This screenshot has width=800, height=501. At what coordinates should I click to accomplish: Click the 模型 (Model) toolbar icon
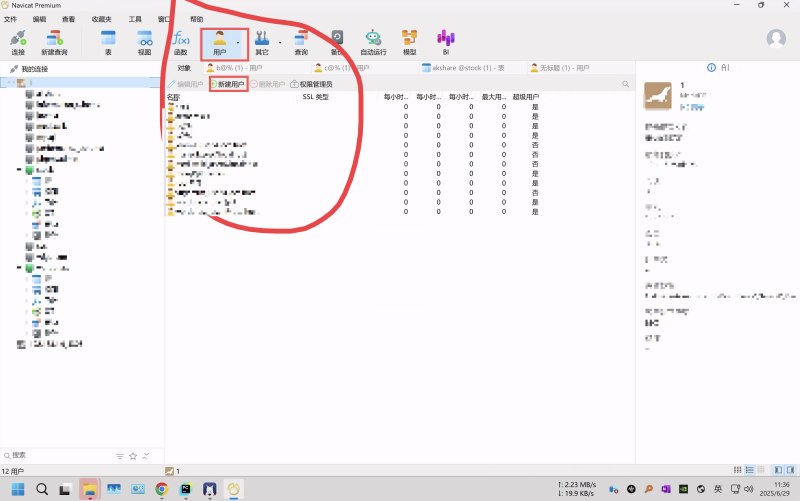pyautogui.click(x=409, y=41)
